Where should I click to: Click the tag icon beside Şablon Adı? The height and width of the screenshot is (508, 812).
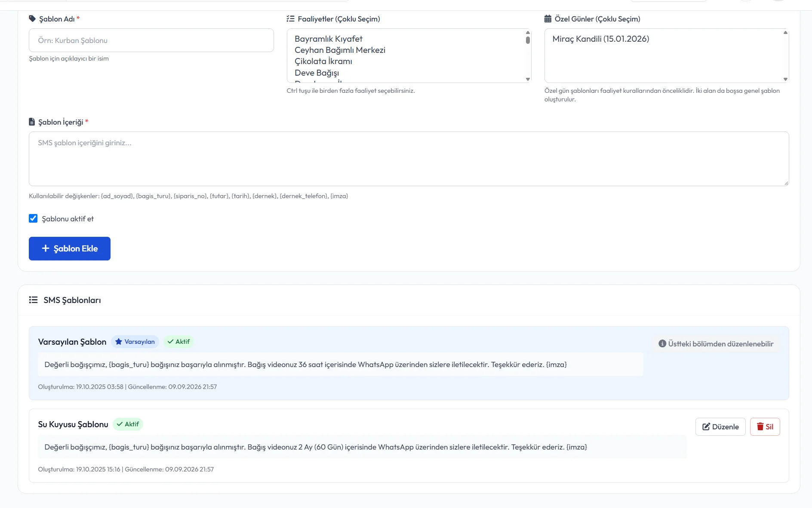coord(32,19)
